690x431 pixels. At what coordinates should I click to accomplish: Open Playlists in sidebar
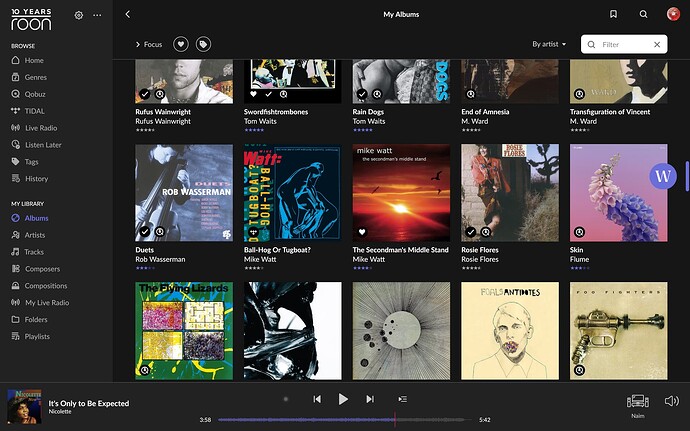30,336
